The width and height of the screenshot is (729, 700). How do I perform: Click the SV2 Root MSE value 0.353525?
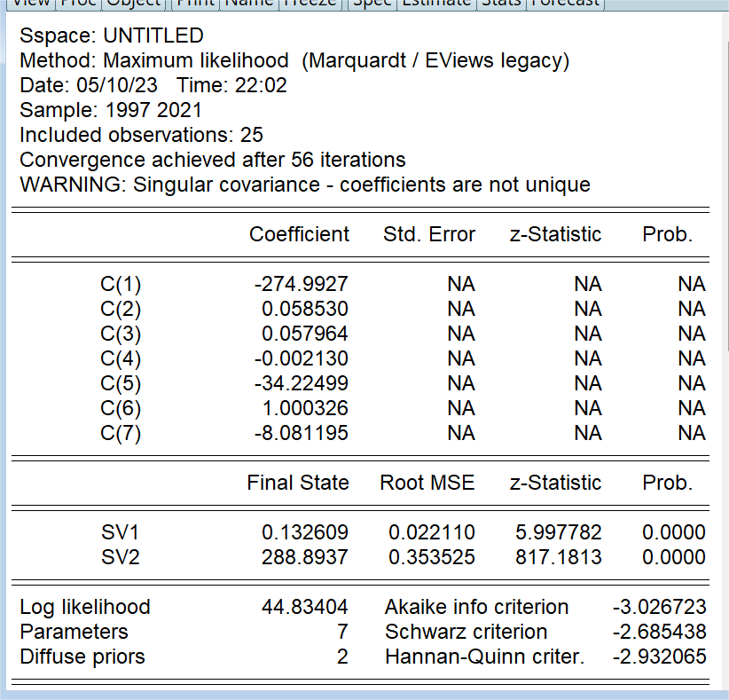pos(432,557)
